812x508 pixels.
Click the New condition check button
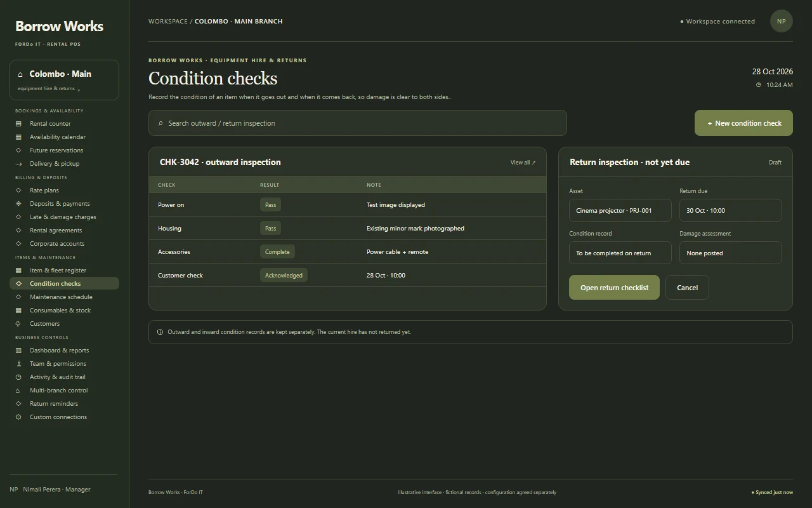(743, 123)
